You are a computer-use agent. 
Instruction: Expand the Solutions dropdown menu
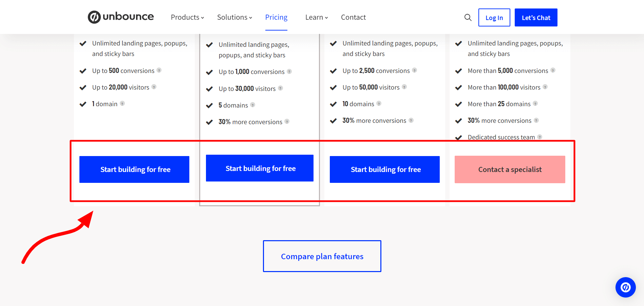(234, 17)
